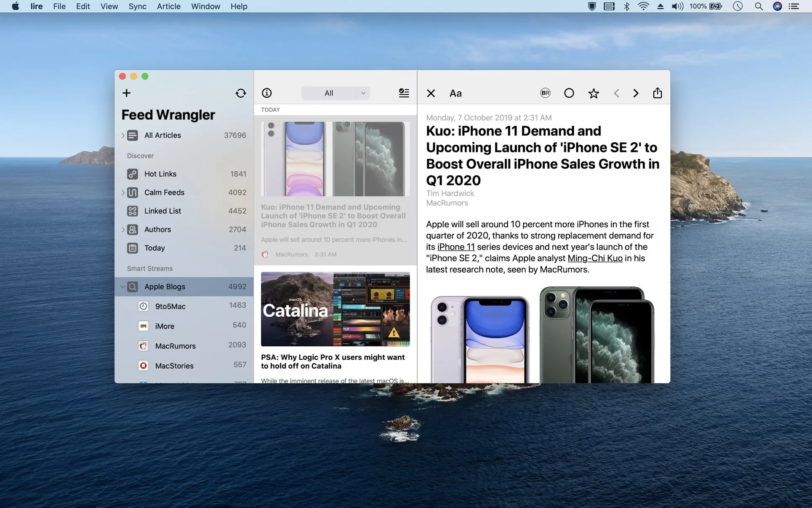Star the current article
The height and width of the screenshot is (508, 812).
coord(594,93)
